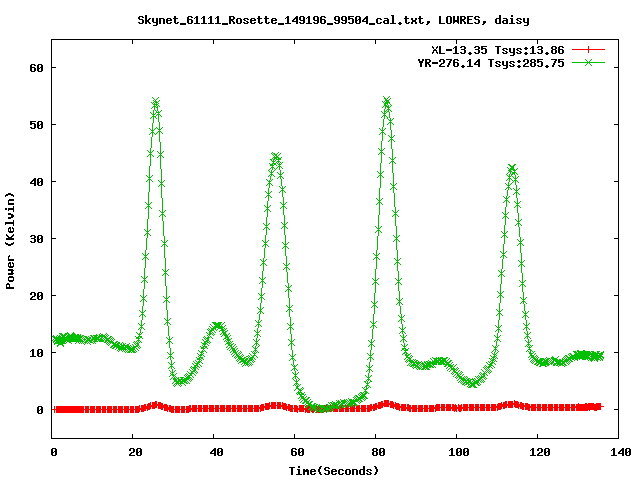Click the green curve's minimum near 65 seconds

[315, 408]
